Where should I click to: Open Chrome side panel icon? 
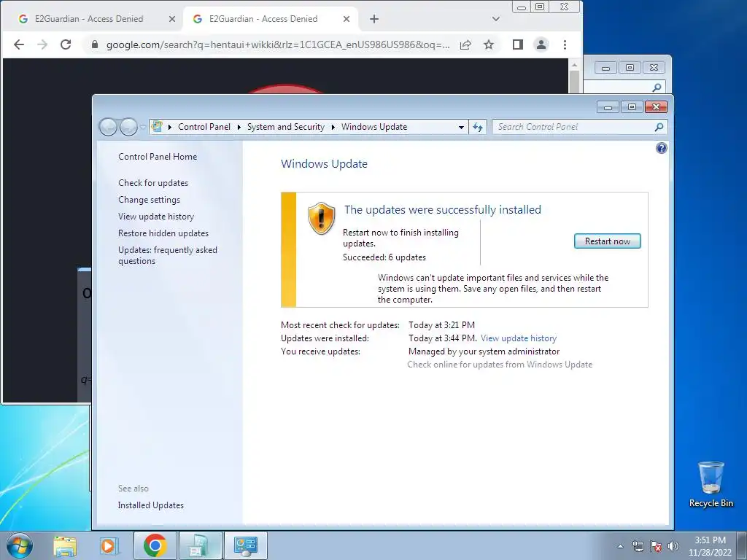518,44
